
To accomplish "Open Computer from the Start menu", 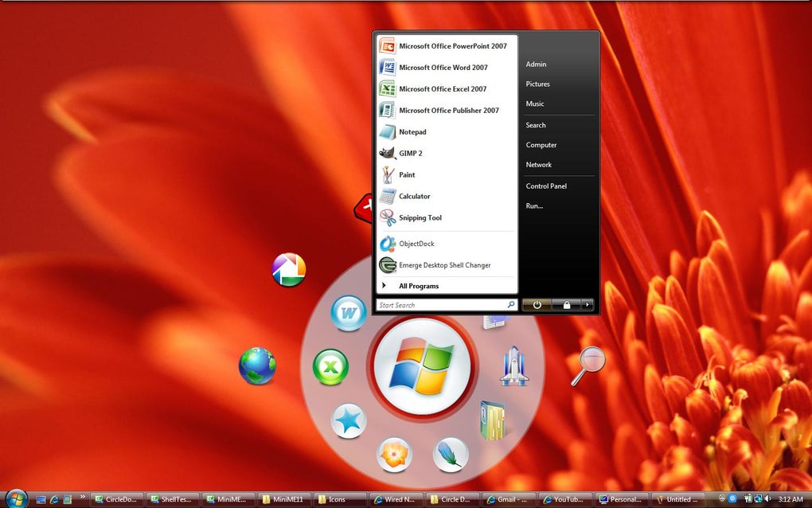I will [541, 145].
